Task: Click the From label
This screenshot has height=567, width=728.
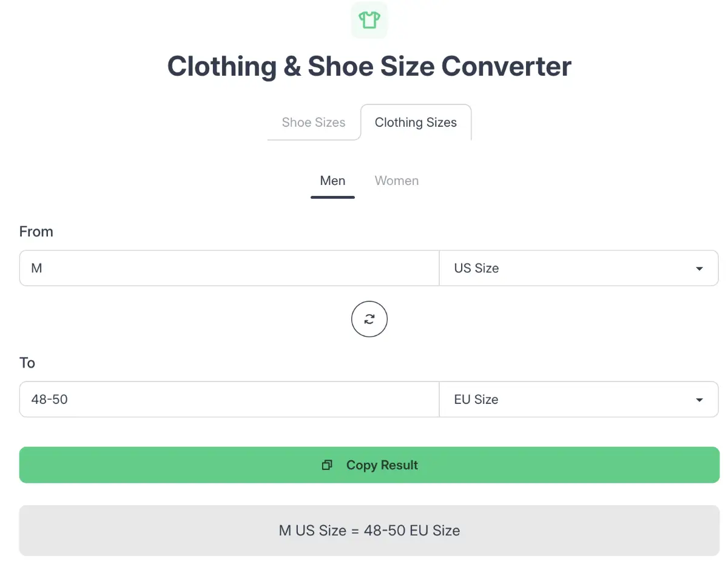Action: pyautogui.click(x=36, y=232)
